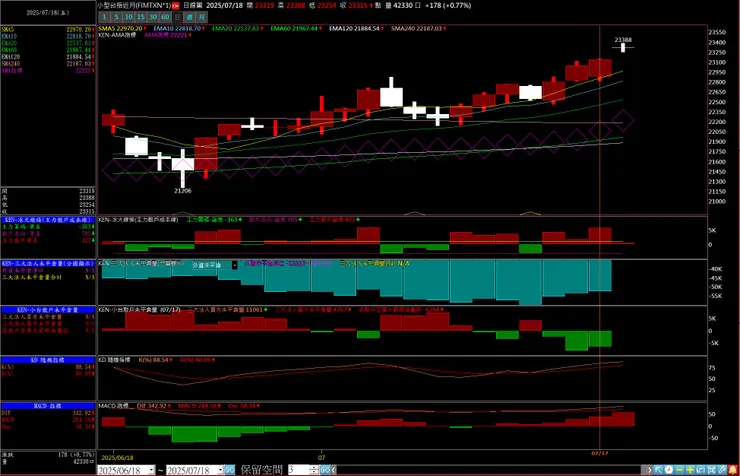
Task: Click the latest white candlestick near 23388
Action: pos(623,48)
